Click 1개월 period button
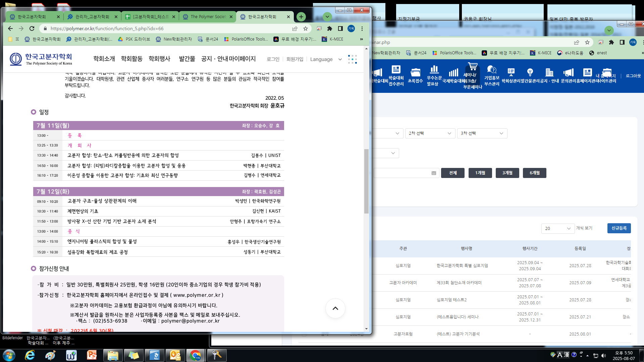This screenshot has width=644, height=362. click(x=480, y=173)
